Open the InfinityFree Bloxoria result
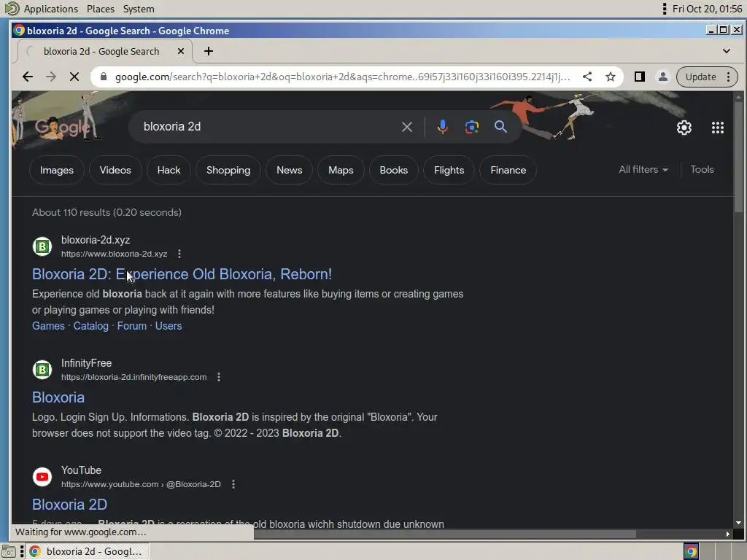This screenshot has width=747, height=560. pos(58,397)
